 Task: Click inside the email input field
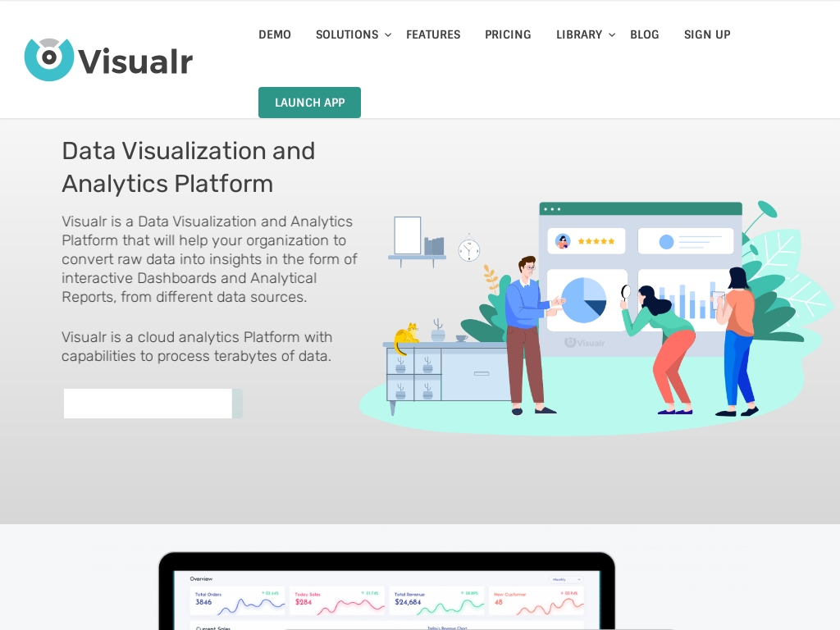coord(148,404)
